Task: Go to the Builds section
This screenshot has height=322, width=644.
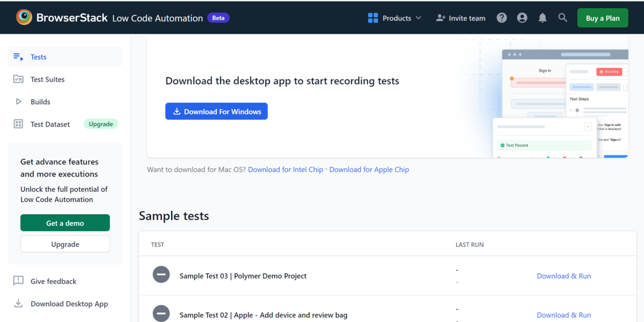Action: tap(65, 102)
